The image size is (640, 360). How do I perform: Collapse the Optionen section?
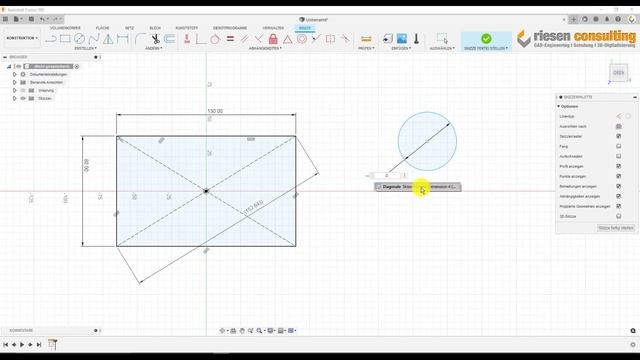tap(559, 106)
